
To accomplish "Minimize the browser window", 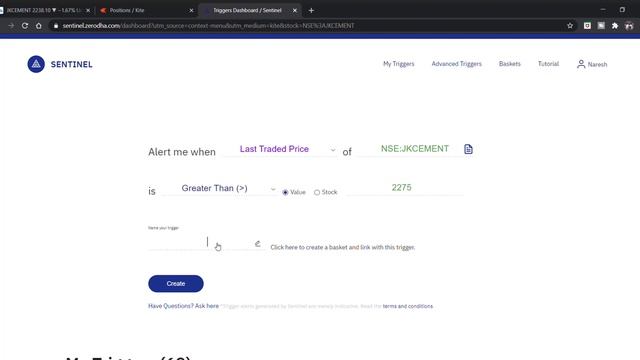I will (602, 10).
